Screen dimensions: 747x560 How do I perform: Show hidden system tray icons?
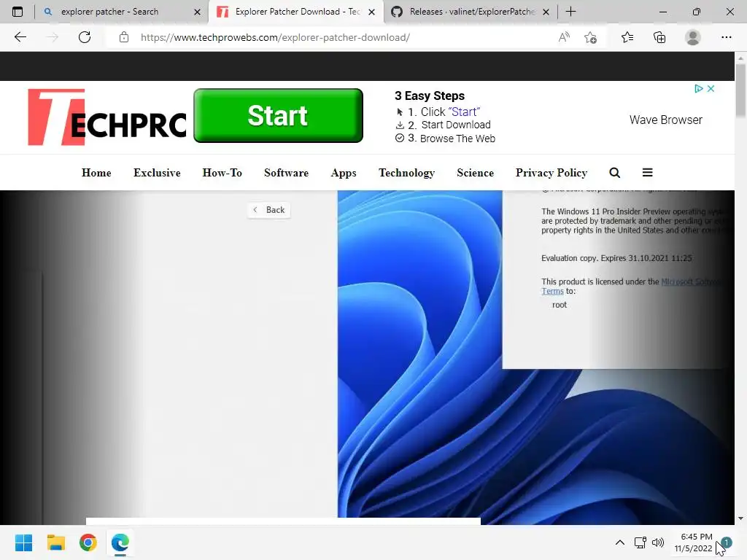click(x=620, y=542)
